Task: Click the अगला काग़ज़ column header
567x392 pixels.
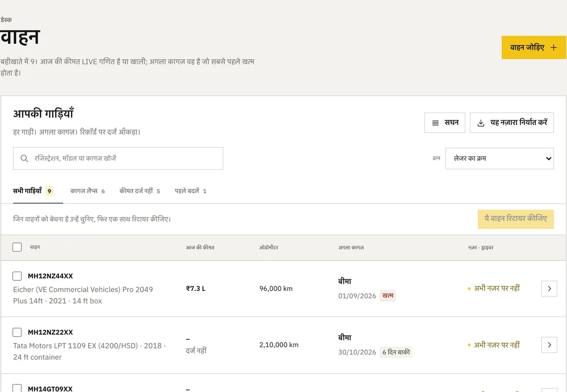Action: [351, 248]
